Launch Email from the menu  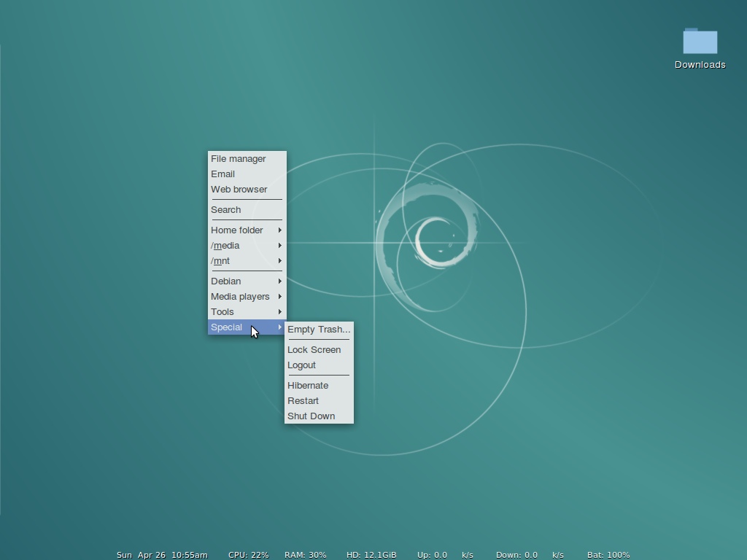(247, 174)
